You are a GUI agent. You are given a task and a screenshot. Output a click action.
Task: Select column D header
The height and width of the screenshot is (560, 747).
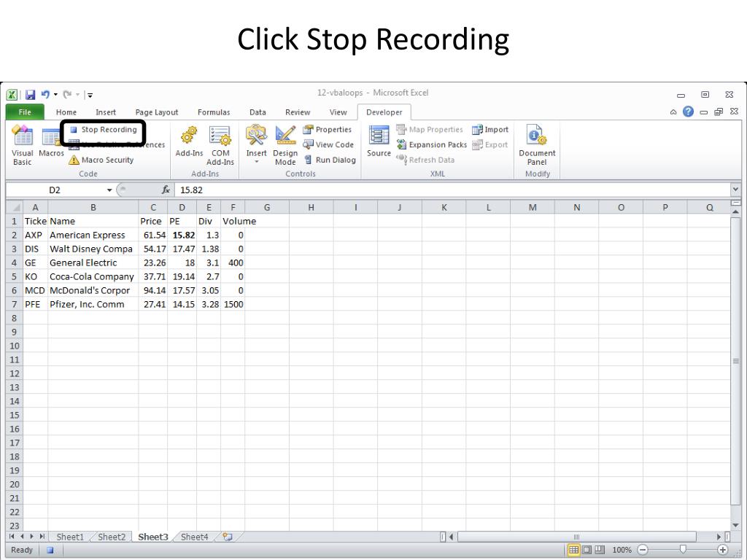point(182,207)
